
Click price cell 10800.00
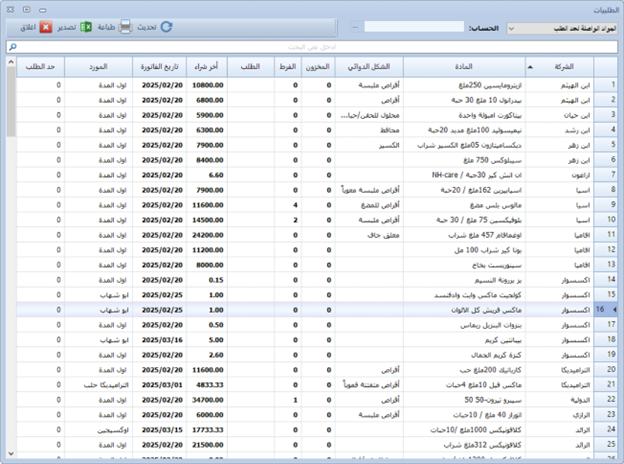(x=207, y=85)
